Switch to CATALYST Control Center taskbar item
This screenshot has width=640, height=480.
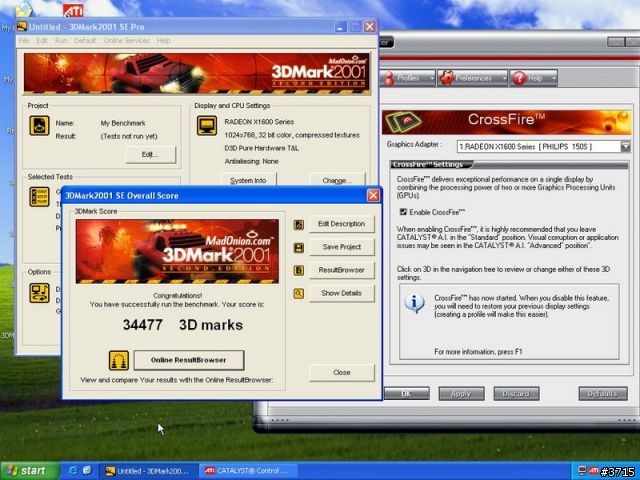[248, 471]
